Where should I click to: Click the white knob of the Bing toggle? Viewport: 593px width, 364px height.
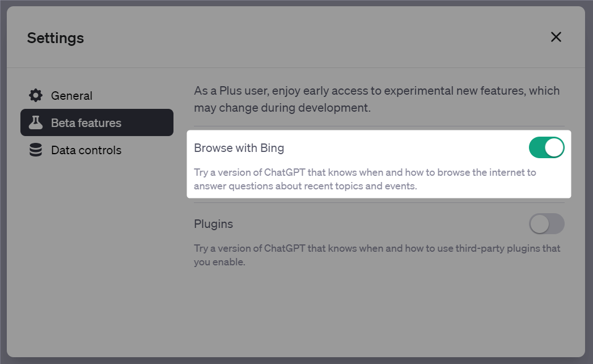click(x=554, y=147)
